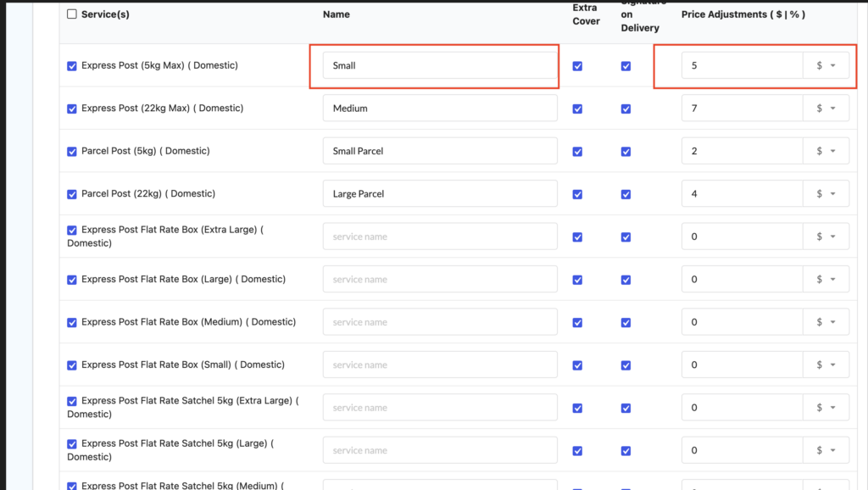Uncheck Express Post (5kg Max) service checkbox

[72, 66]
